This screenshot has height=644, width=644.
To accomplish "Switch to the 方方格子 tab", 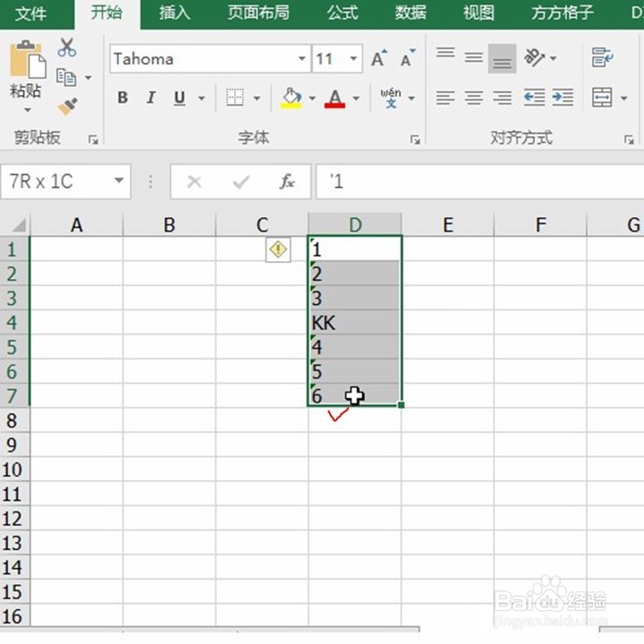I will click(x=563, y=13).
